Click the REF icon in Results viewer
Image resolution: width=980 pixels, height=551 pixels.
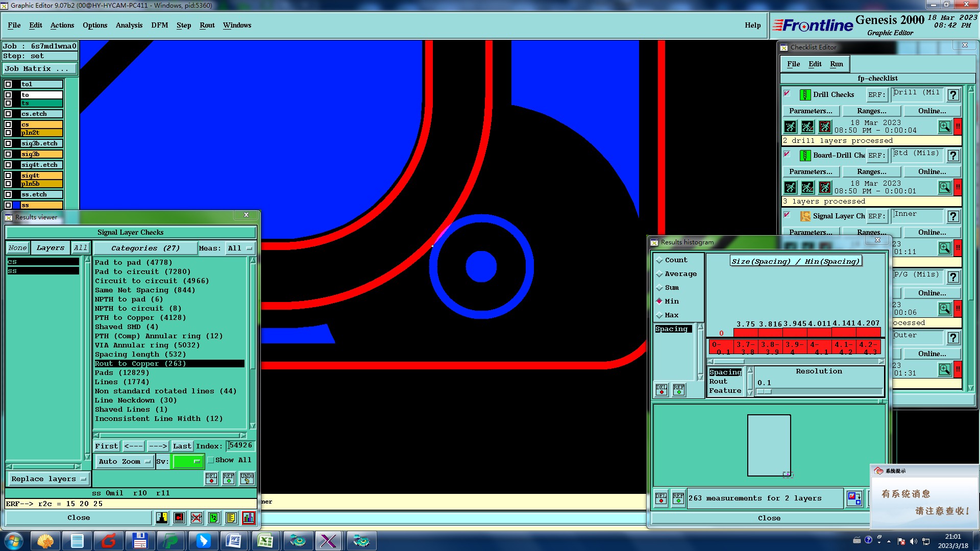point(229,478)
